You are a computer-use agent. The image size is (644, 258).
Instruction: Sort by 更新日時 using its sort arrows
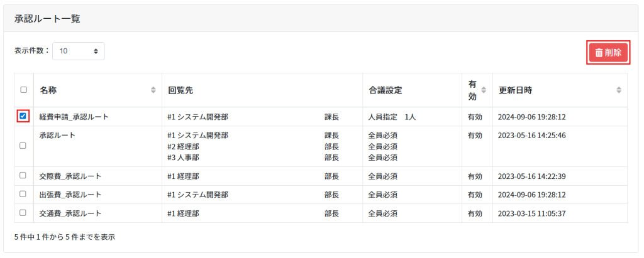coord(619,90)
